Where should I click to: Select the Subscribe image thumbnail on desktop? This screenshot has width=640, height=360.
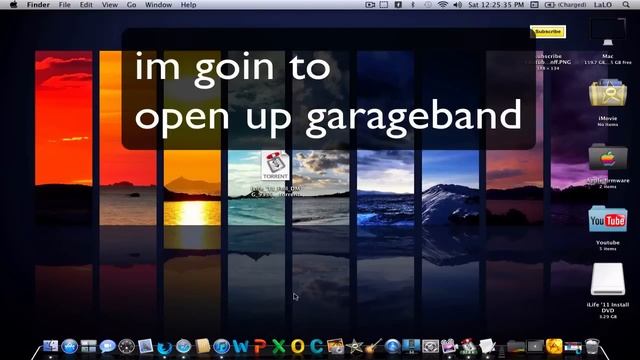548,31
